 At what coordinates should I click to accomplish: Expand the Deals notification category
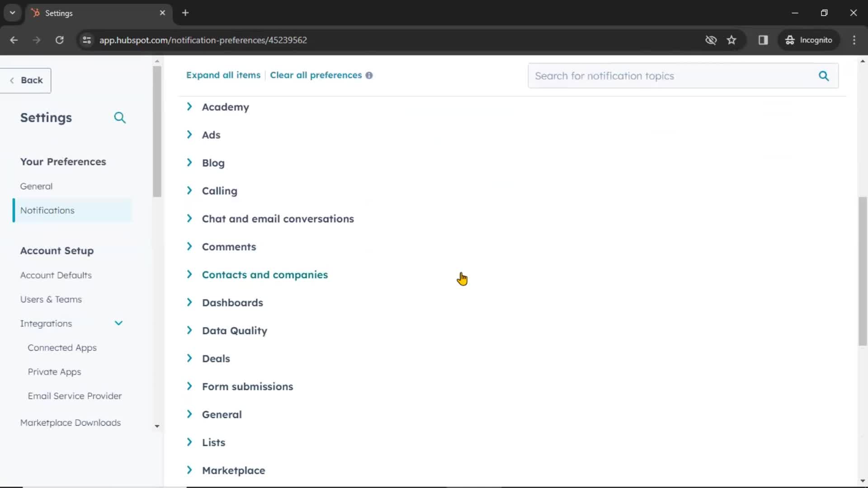(189, 358)
